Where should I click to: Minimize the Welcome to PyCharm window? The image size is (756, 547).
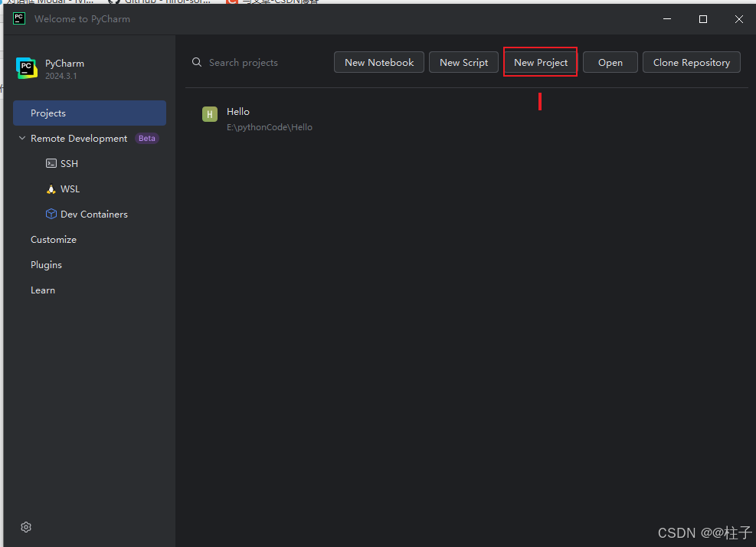pyautogui.click(x=667, y=19)
